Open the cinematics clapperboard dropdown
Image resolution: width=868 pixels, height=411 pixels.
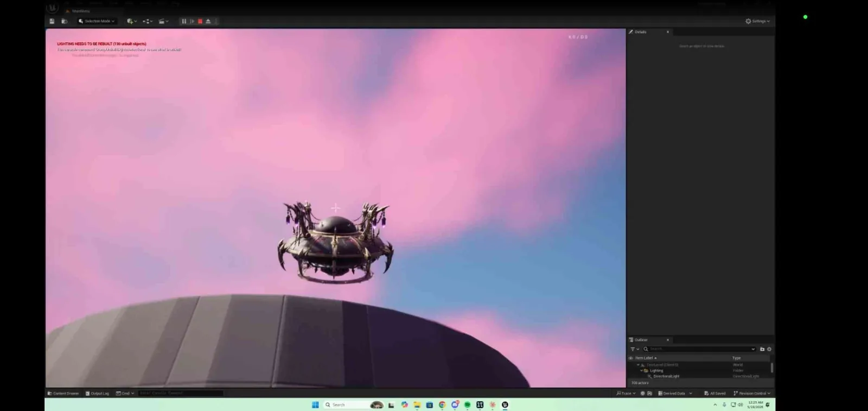click(163, 21)
